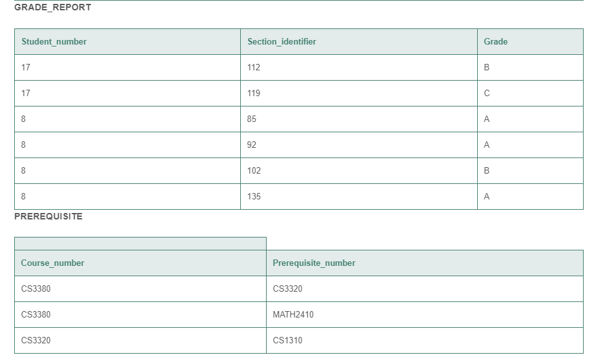Click the grade C cell
This screenshot has width=614, height=364.
point(487,93)
